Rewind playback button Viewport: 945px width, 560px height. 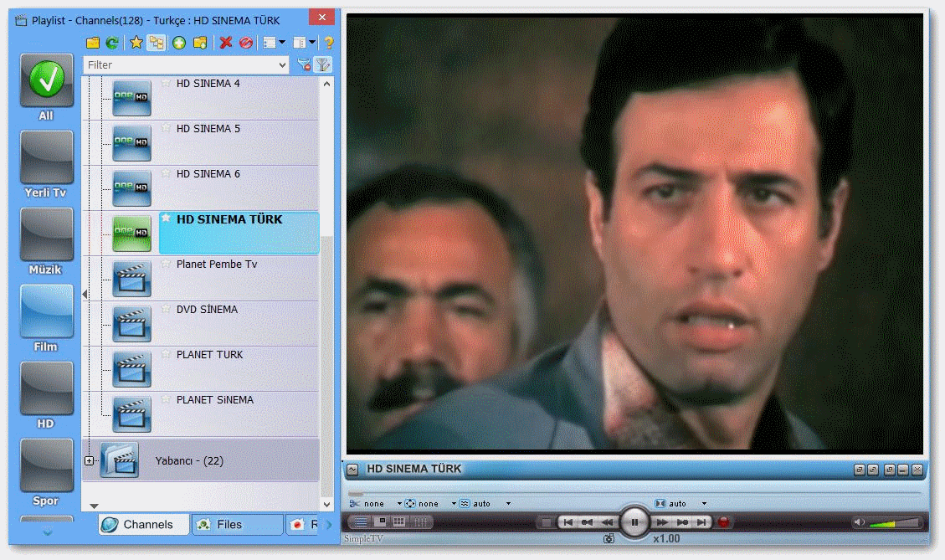tap(607, 522)
